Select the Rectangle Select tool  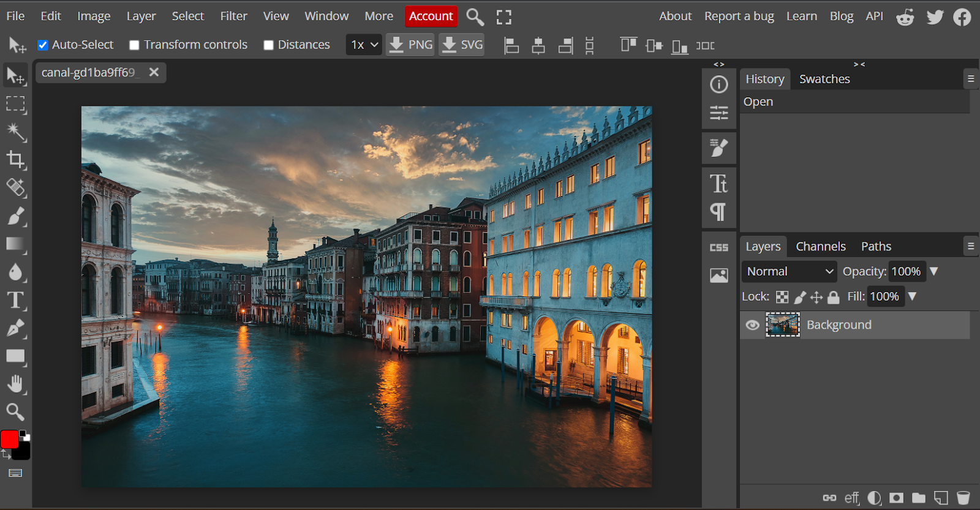(15, 104)
